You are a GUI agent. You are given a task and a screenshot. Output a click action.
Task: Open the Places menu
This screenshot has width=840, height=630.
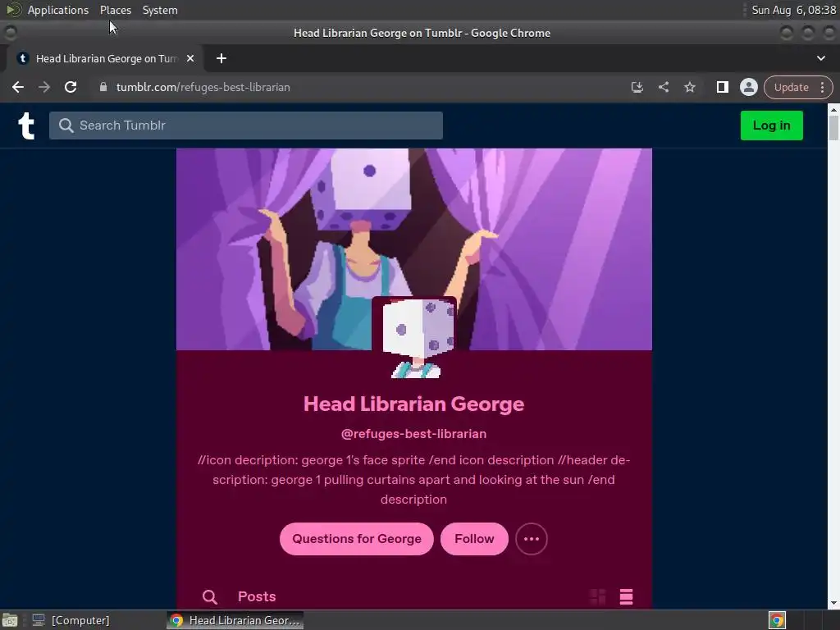(x=115, y=10)
